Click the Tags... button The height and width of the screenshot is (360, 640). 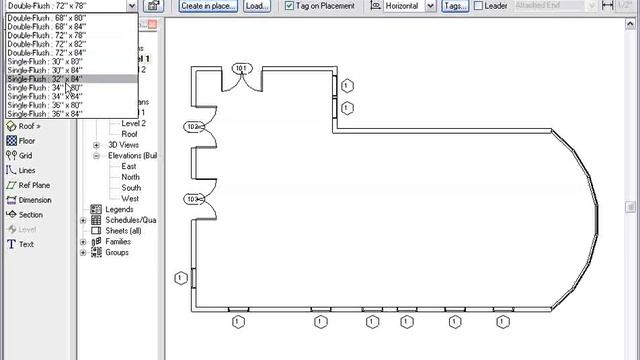pyautogui.click(x=455, y=6)
